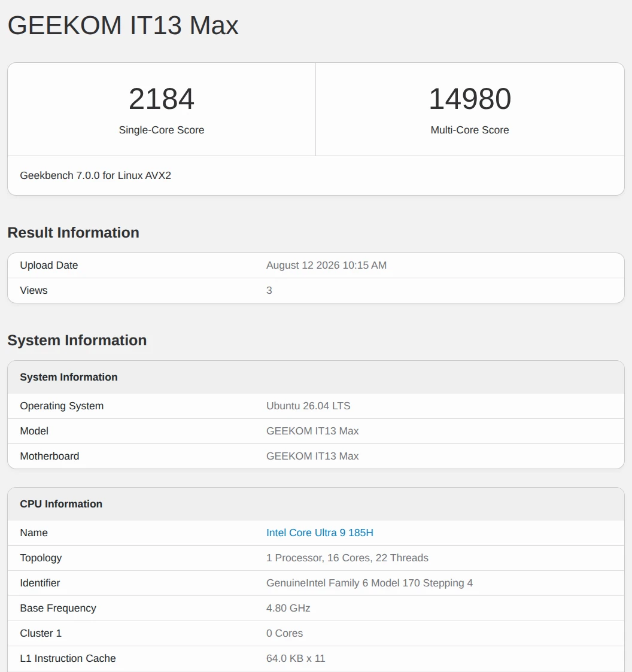Select the 64.0 KB x 11 value
This screenshot has height=672, width=632.
click(296, 658)
